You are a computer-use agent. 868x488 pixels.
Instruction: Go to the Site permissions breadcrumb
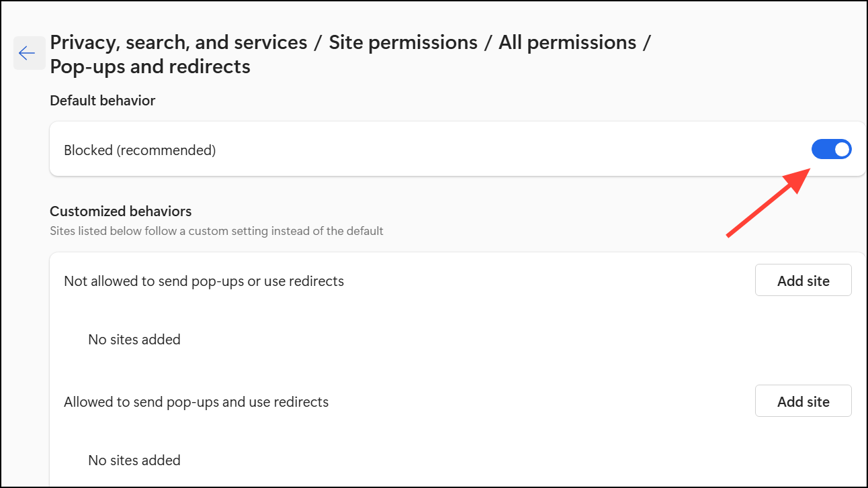(403, 42)
